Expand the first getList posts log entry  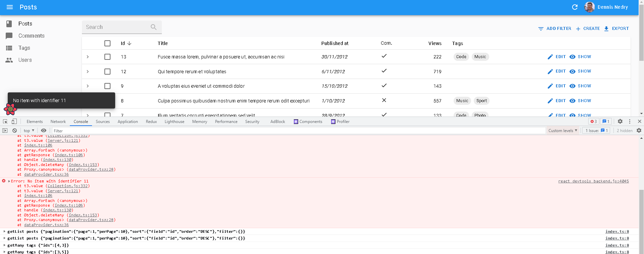(4, 231)
